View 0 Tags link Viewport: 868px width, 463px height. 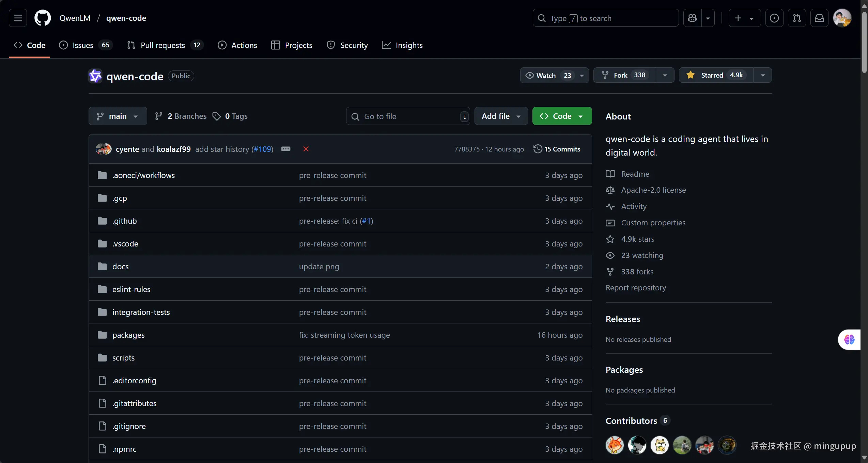coord(230,116)
